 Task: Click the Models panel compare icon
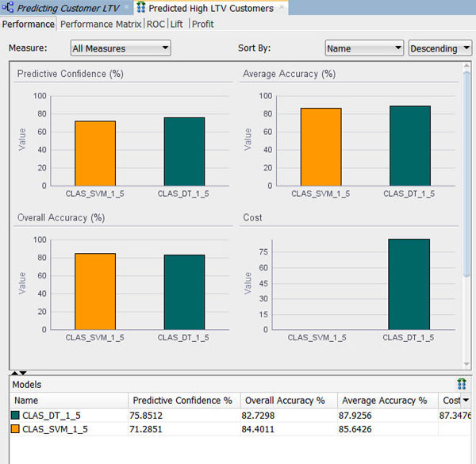click(x=462, y=384)
